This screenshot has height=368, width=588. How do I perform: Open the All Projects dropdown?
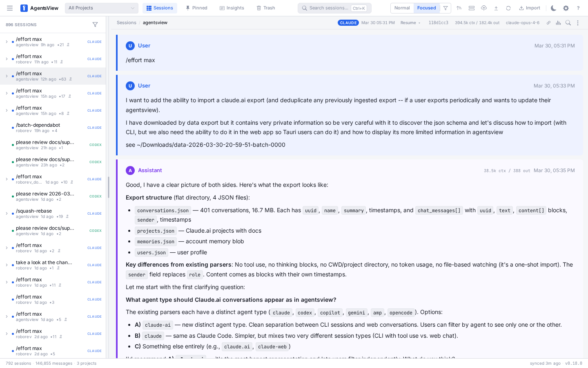click(x=101, y=8)
